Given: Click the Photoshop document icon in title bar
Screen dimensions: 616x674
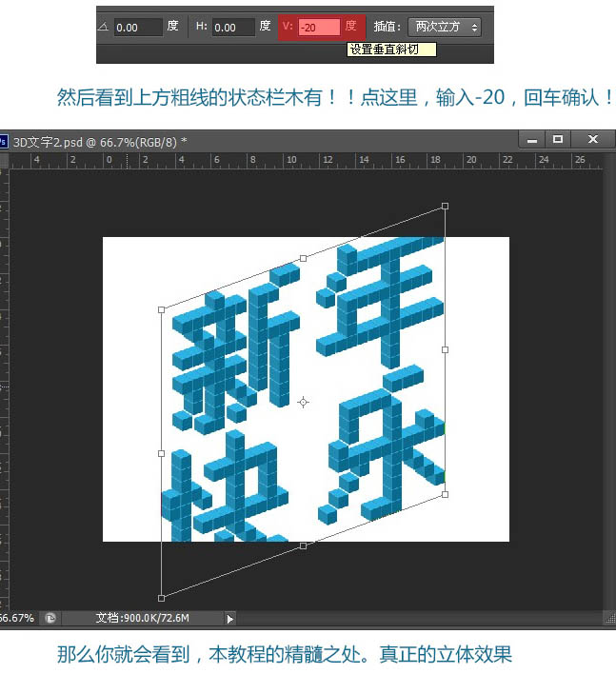Looking at the screenshot, I should click(x=4, y=141).
